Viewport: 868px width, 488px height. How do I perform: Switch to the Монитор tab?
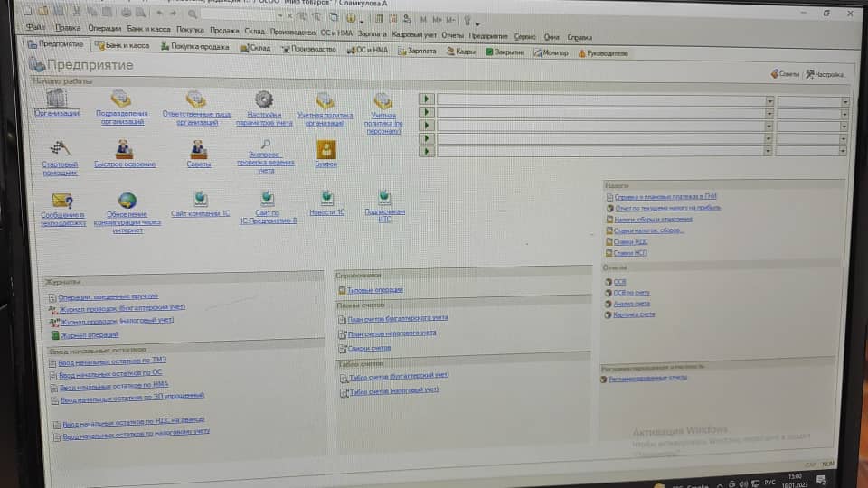[x=551, y=52]
